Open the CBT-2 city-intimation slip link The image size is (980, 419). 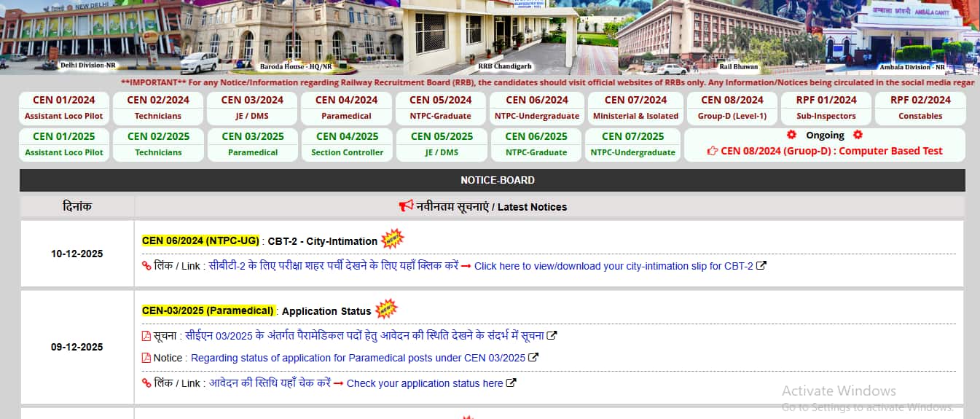[x=614, y=266]
